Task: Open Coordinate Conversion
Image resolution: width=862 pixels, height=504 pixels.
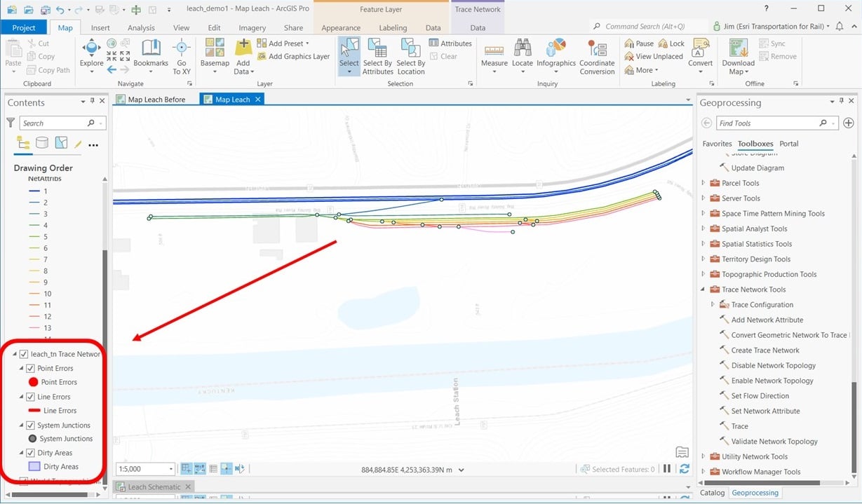Action: click(598, 57)
